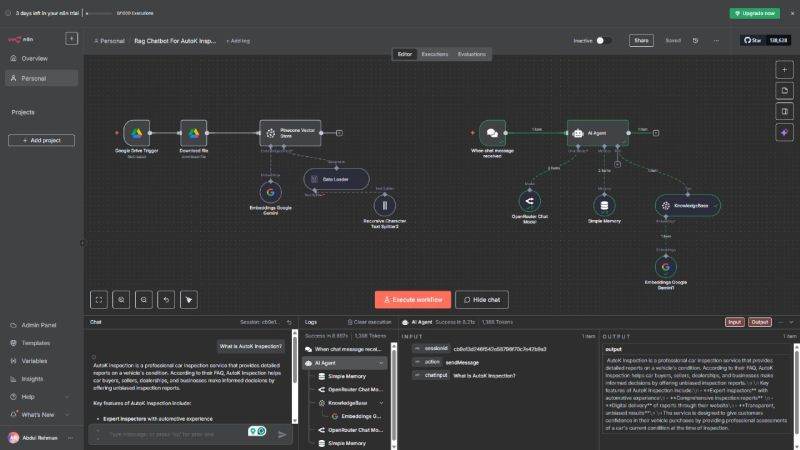
Task: Select When chat message received log entry
Action: [x=348, y=349]
